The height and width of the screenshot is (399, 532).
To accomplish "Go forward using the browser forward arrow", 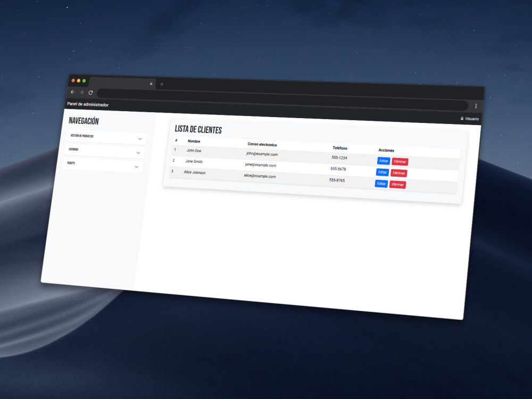I will 81,92.
